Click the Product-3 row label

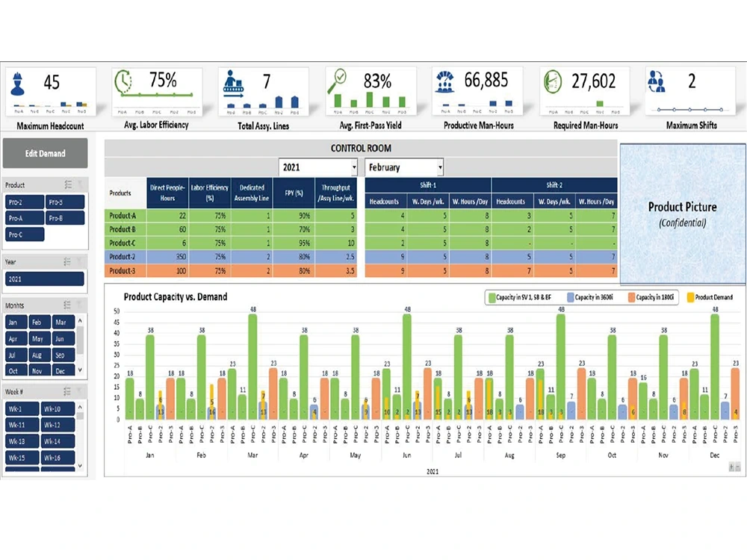point(123,270)
